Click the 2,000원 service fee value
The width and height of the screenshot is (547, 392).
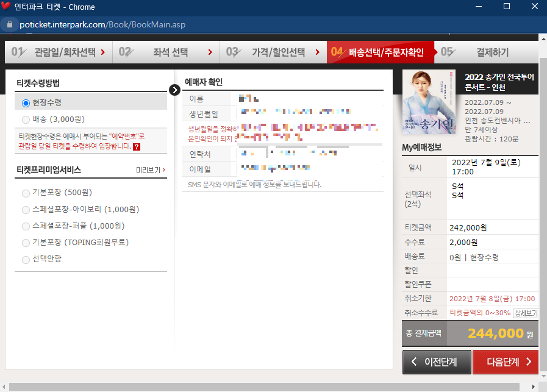click(x=463, y=243)
